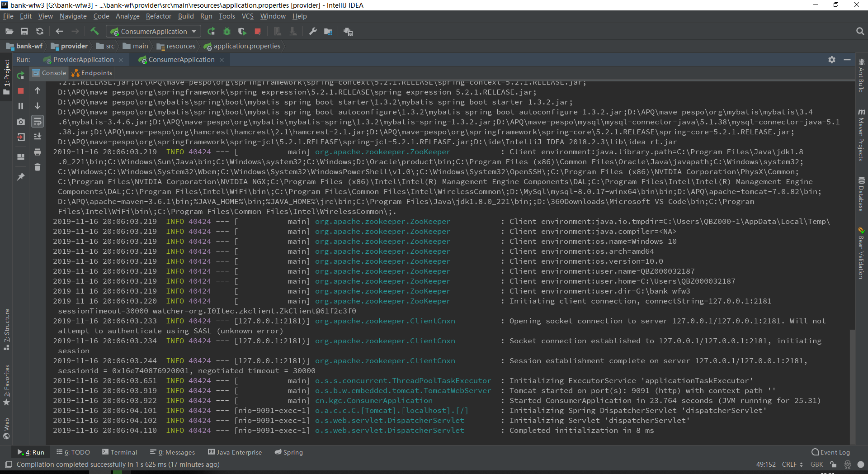Screen dimensions: 868x474
Task: Toggle the Z: Structure side panel
Action: [x=6, y=330]
